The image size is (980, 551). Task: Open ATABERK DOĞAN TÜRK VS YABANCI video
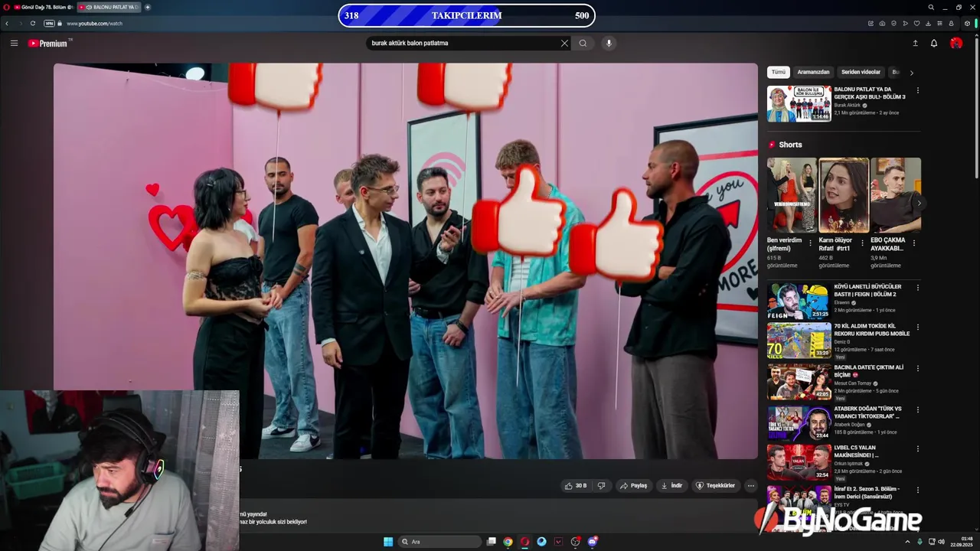tap(867, 412)
